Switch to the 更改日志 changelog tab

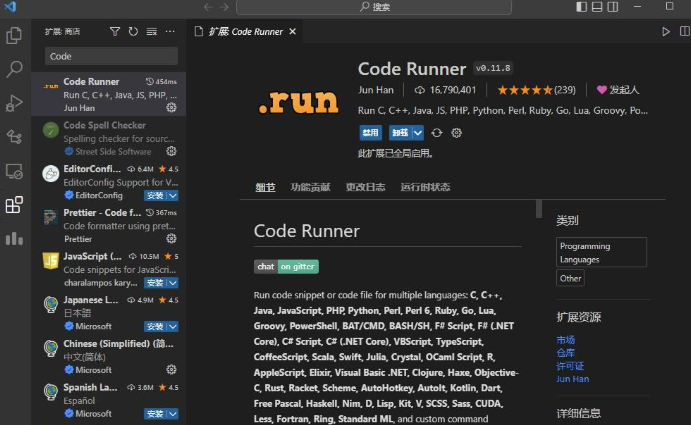[365, 187]
